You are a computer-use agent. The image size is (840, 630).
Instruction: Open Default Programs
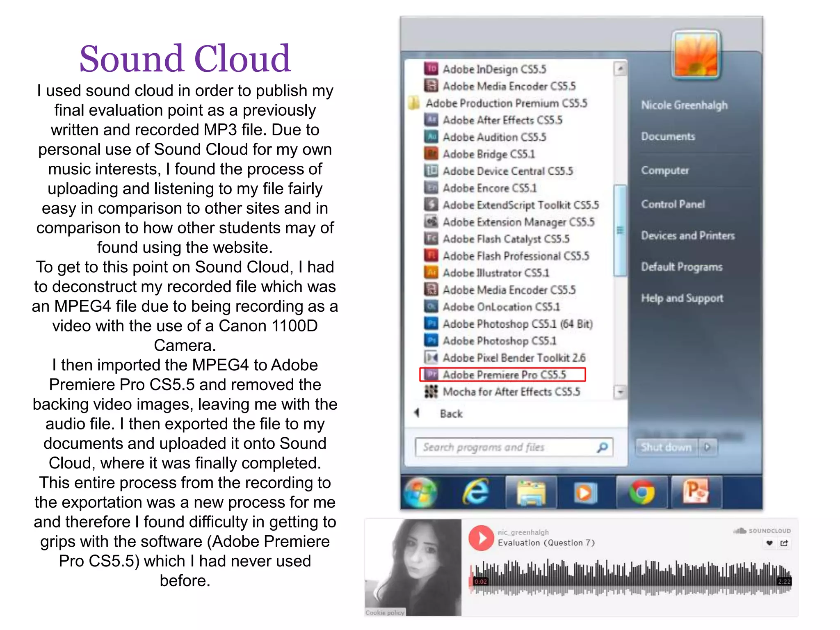pos(682,267)
